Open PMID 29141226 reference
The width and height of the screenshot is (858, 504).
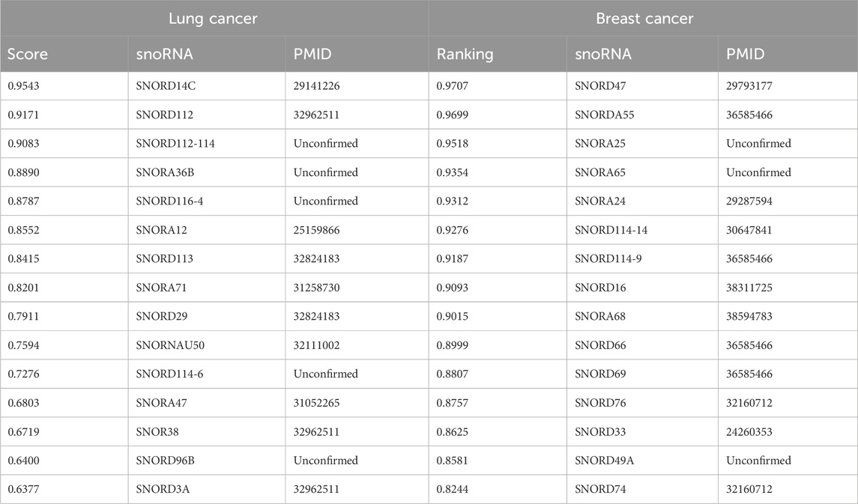(x=317, y=86)
